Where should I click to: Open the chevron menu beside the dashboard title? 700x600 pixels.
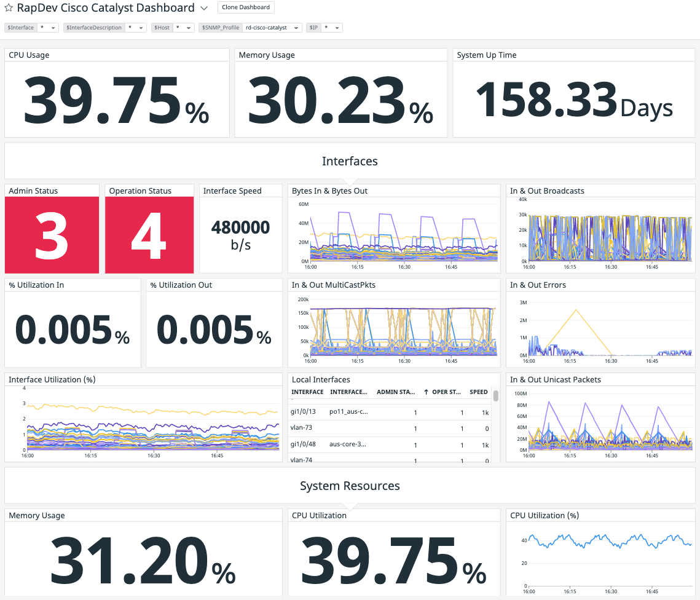pos(204,8)
